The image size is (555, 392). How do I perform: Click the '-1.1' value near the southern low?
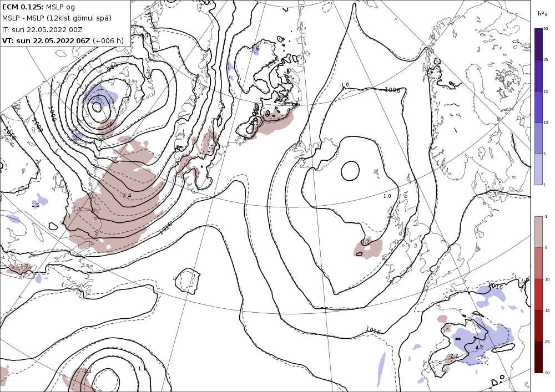pyautogui.click(x=87, y=370)
